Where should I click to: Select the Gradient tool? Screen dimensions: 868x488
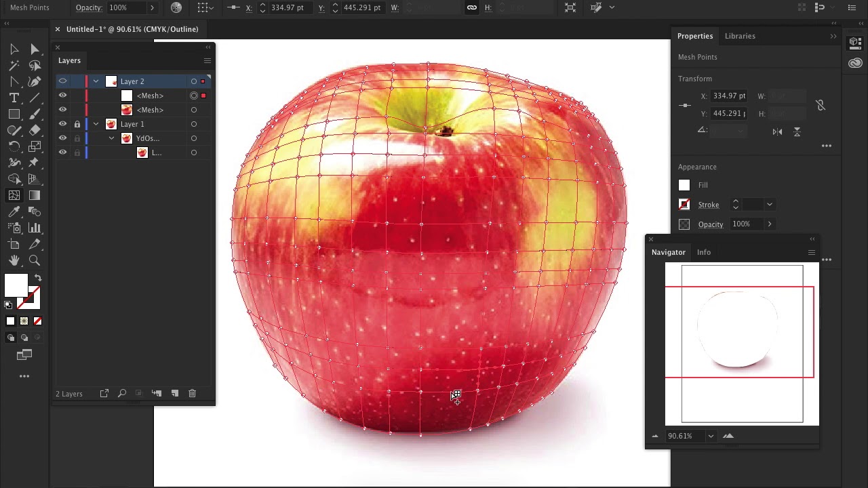(x=35, y=195)
